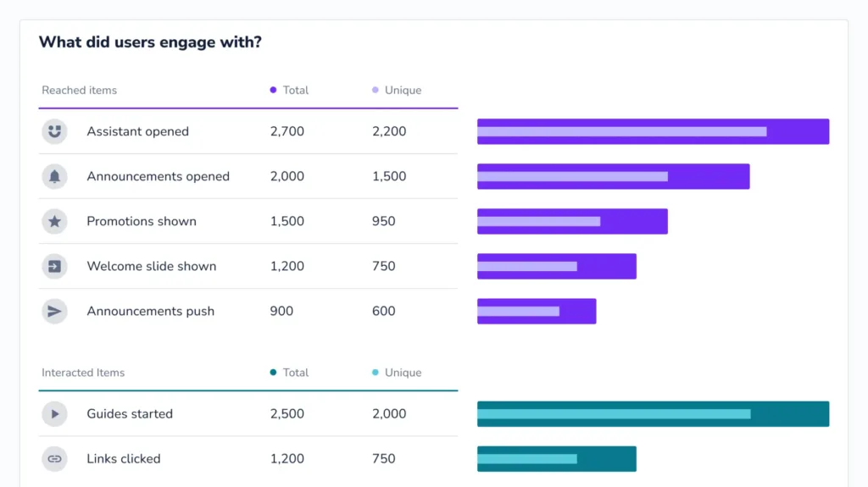Click the Interacted Items Unique legend dot

(376, 373)
